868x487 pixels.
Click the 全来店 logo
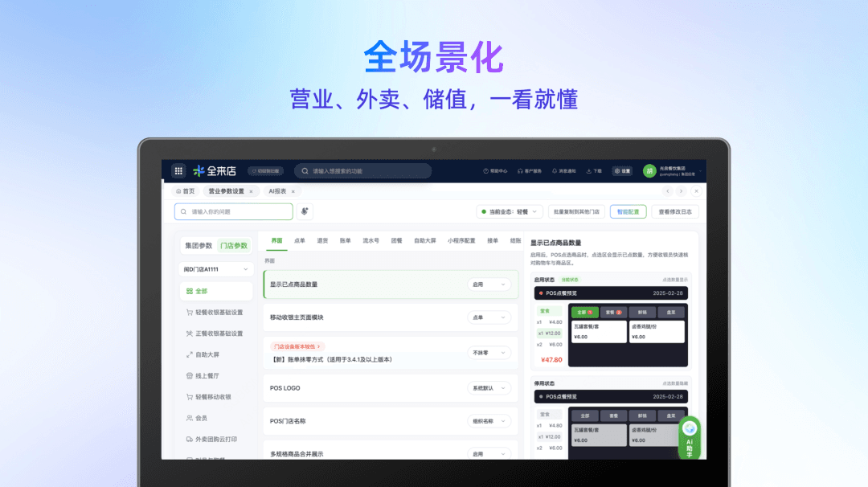215,171
